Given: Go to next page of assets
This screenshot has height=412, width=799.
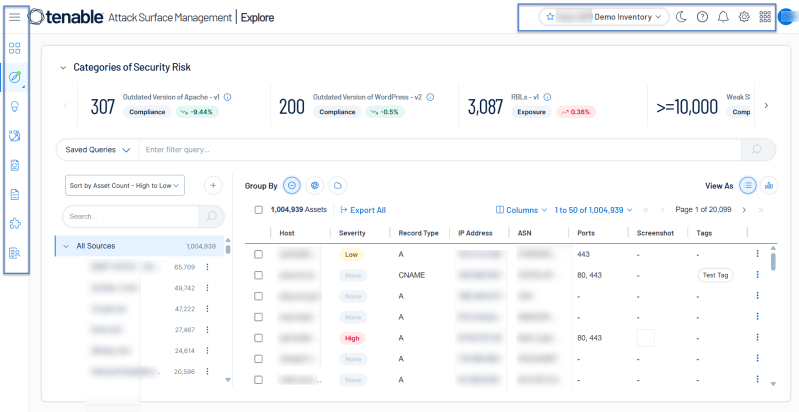Looking at the screenshot, I should click(x=744, y=210).
